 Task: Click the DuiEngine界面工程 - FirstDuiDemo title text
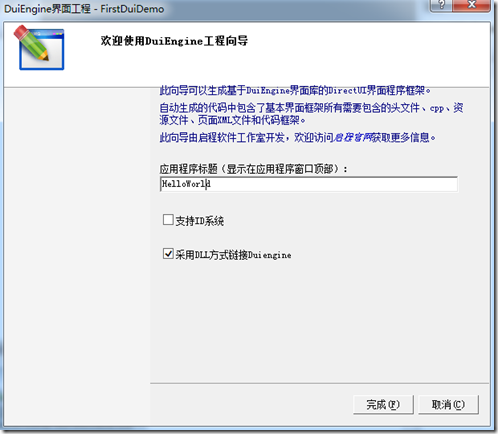click(x=84, y=9)
